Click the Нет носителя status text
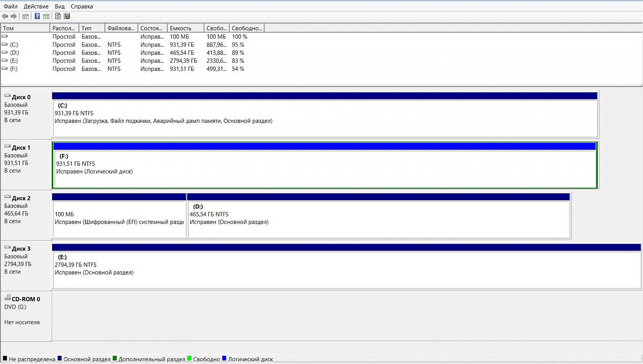 22,322
